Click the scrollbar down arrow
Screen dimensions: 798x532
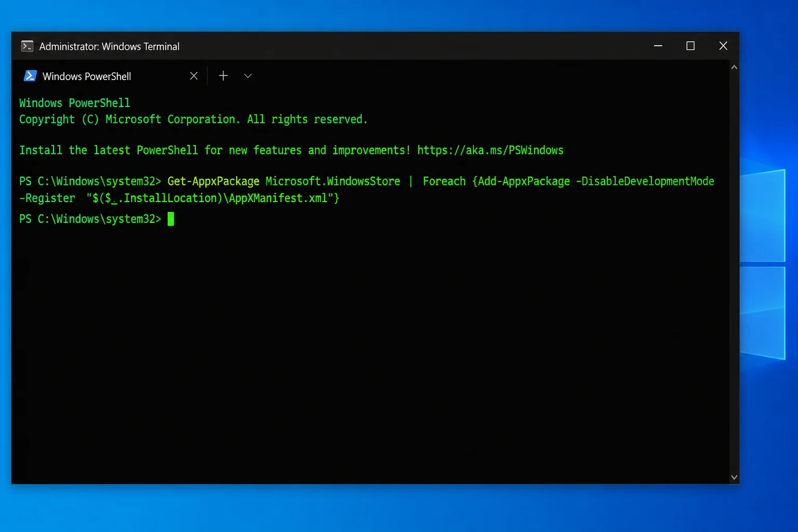[734, 477]
